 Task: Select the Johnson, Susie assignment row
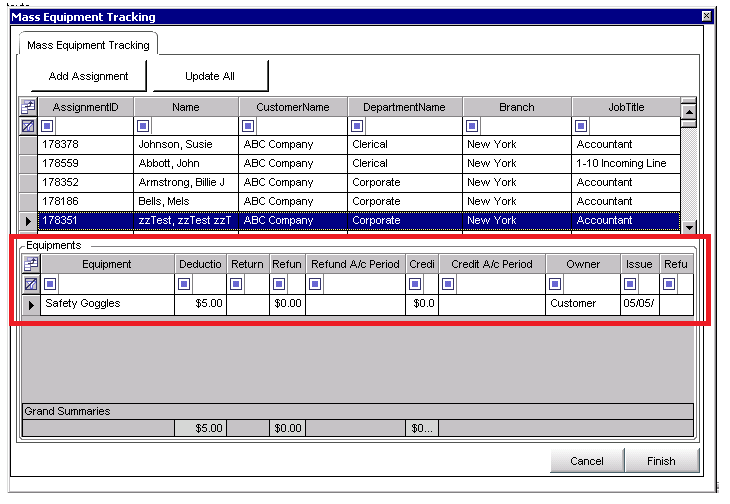click(350, 145)
